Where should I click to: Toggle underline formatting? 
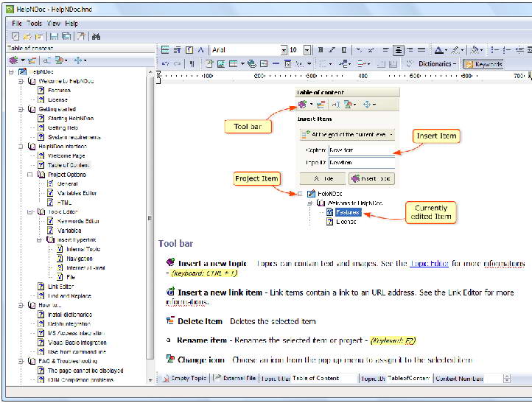point(343,50)
